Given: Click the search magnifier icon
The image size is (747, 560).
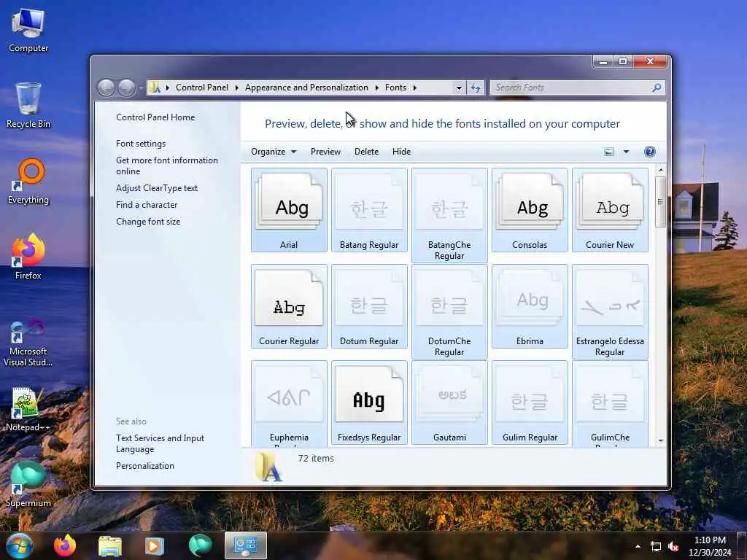Looking at the screenshot, I should [657, 87].
